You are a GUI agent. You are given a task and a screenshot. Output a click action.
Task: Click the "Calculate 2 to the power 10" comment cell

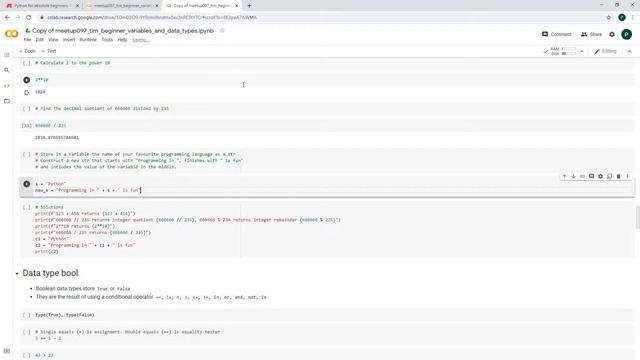327,63
